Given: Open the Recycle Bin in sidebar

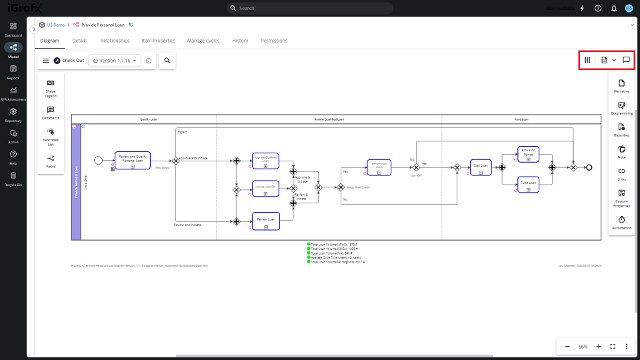Looking at the screenshot, I should [13, 179].
